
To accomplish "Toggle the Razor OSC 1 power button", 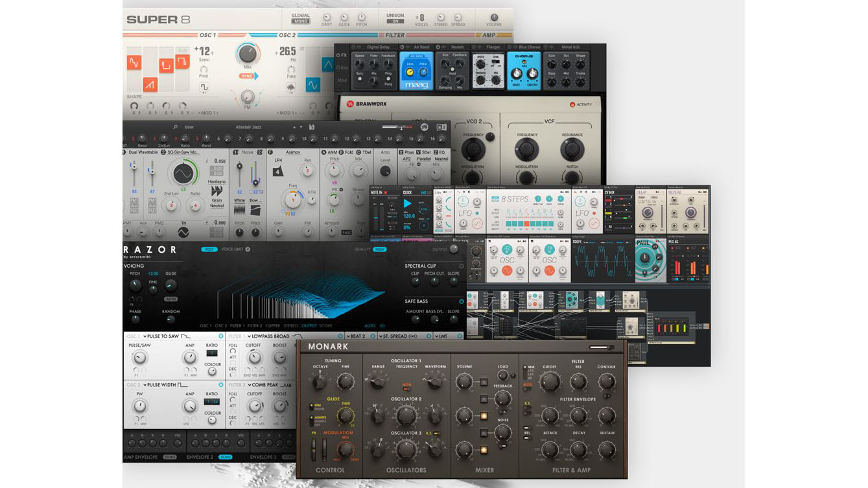I will (221, 336).
